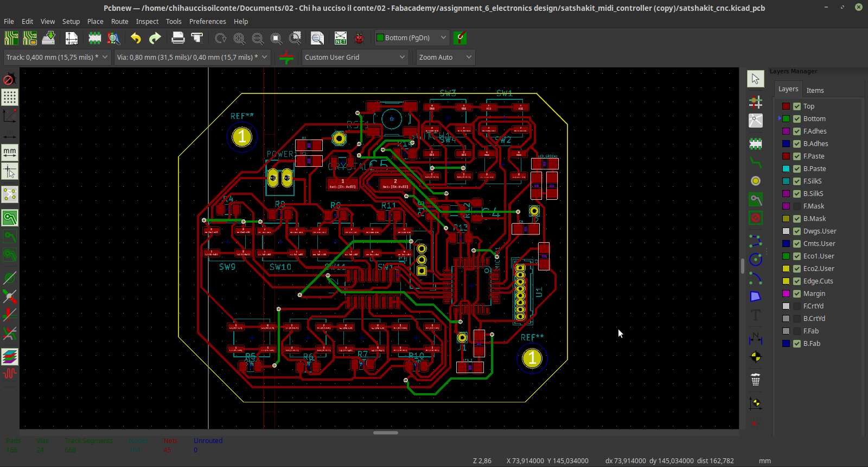868x467 pixels.
Task: Switch to the Layers tab
Action: point(788,89)
